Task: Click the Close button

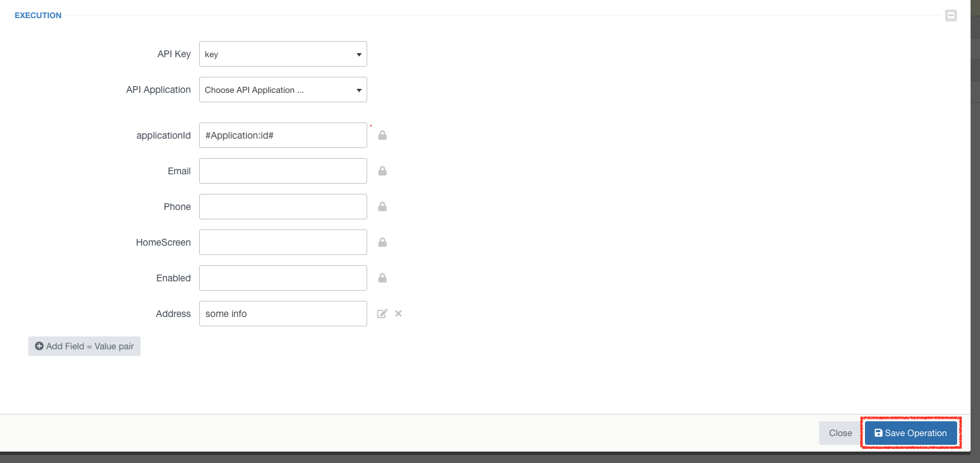Action: pos(840,433)
